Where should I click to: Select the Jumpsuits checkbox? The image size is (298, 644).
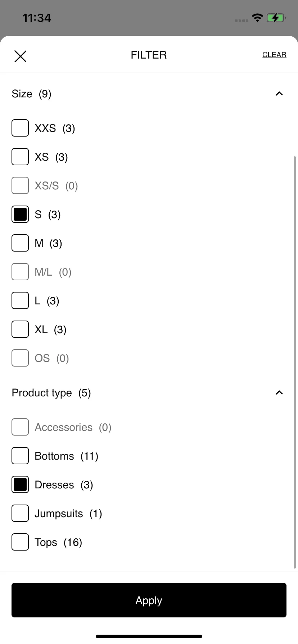[20, 513]
